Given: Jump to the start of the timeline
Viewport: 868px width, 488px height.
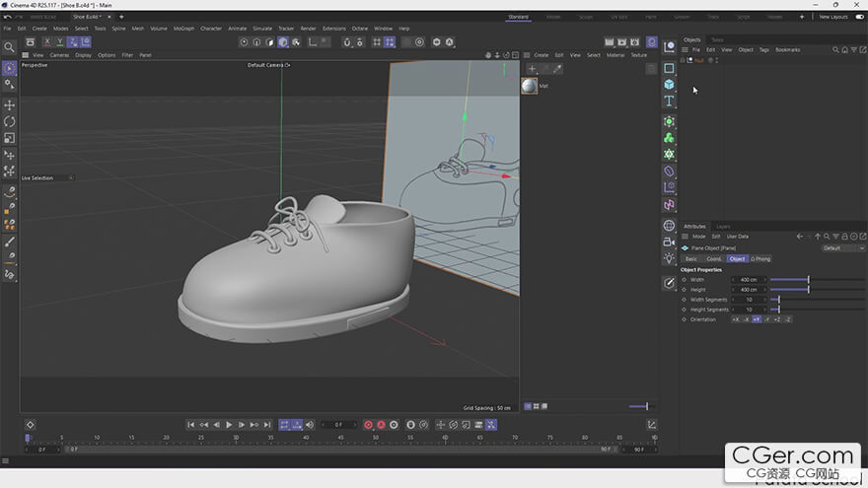Looking at the screenshot, I should click(x=191, y=425).
